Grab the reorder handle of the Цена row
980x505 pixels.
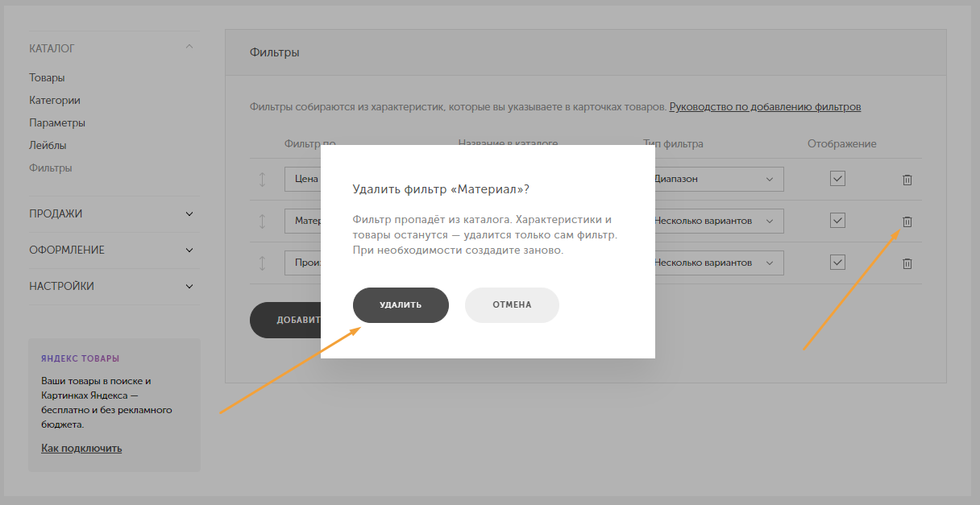262,180
